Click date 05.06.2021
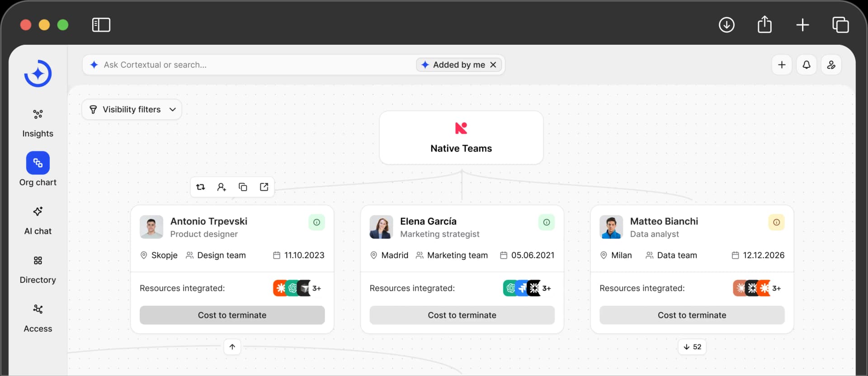The width and height of the screenshot is (868, 376). pyautogui.click(x=527, y=255)
